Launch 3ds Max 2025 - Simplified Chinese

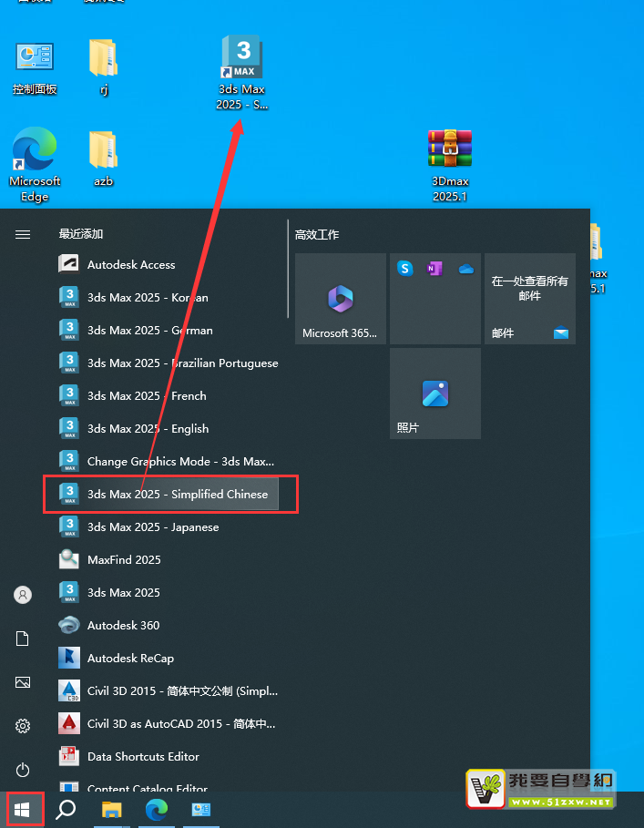click(177, 494)
